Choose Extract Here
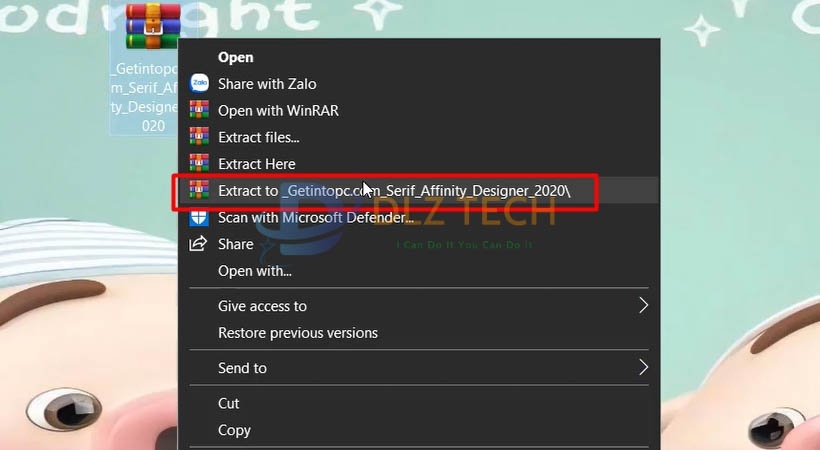The width and height of the screenshot is (820, 450). click(x=418, y=164)
